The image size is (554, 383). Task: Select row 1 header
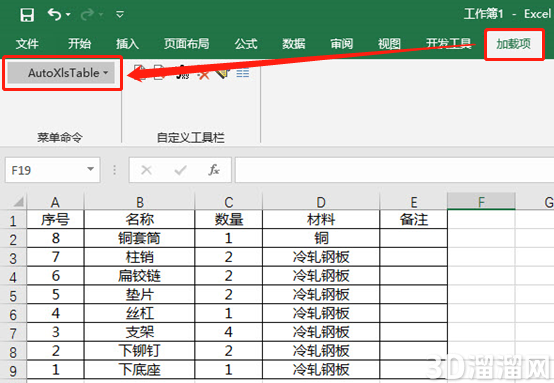(13, 220)
